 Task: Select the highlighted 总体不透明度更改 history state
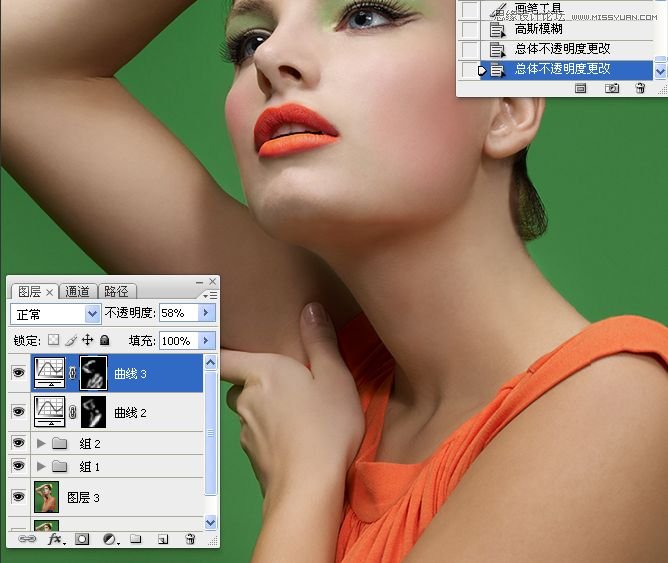[567, 69]
